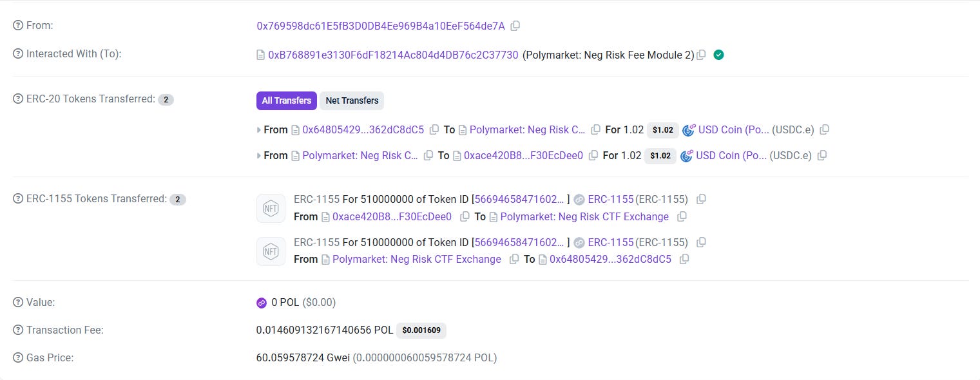The image size is (980, 380).
Task: Switch to the Net Transfers tab
Action: coord(352,100)
